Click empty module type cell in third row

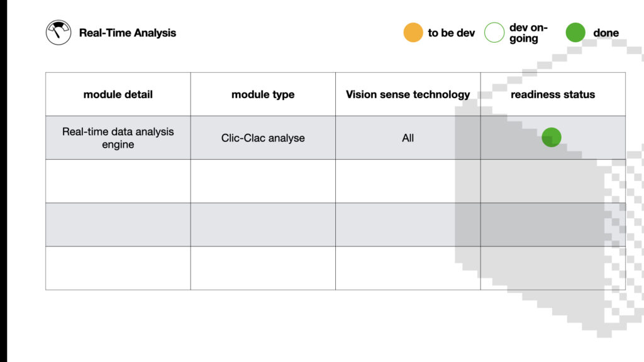[x=263, y=224]
